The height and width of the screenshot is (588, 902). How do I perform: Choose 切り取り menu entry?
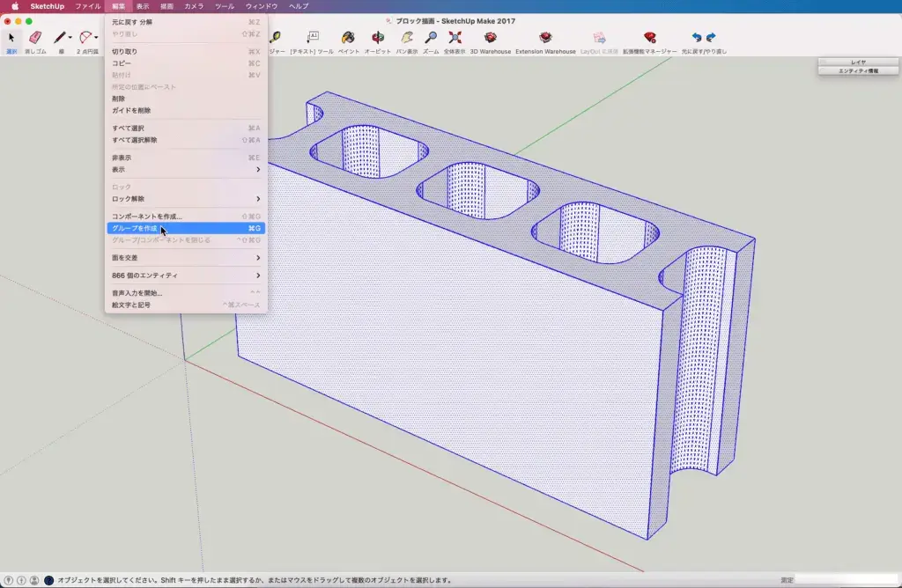tap(186, 52)
